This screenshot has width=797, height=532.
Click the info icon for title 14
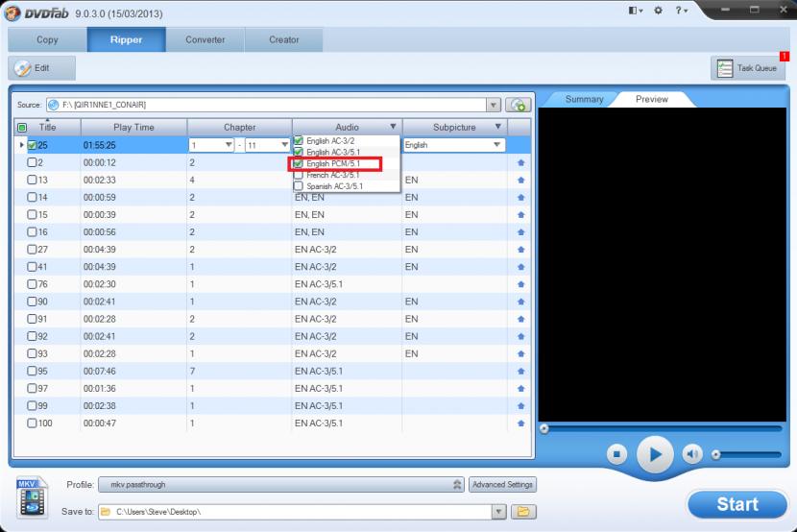coord(520,197)
